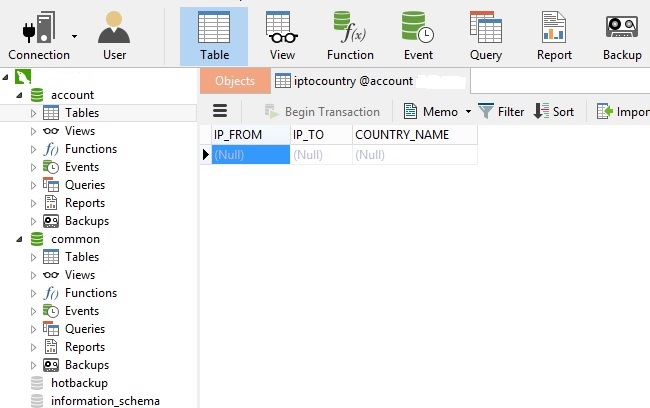This screenshot has width=650, height=408.
Task: Select Events under account database
Action: (x=82, y=167)
